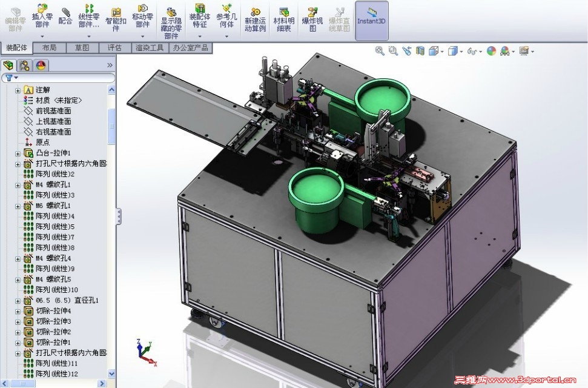Click the 编辑零部件 (Edit Component) tool
The width and height of the screenshot is (588, 388).
(15, 19)
